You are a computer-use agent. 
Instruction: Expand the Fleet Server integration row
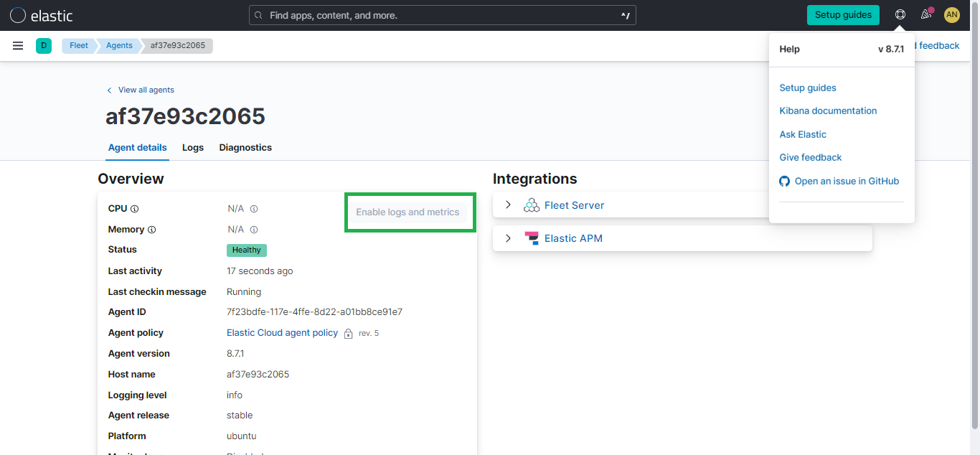click(x=508, y=205)
